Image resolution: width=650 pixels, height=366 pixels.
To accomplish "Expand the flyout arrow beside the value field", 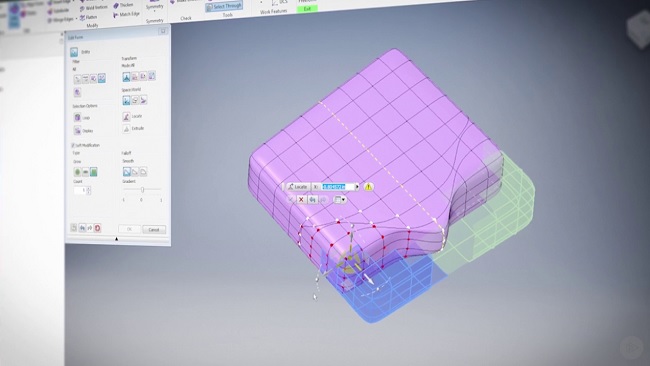I will (357, 187).
